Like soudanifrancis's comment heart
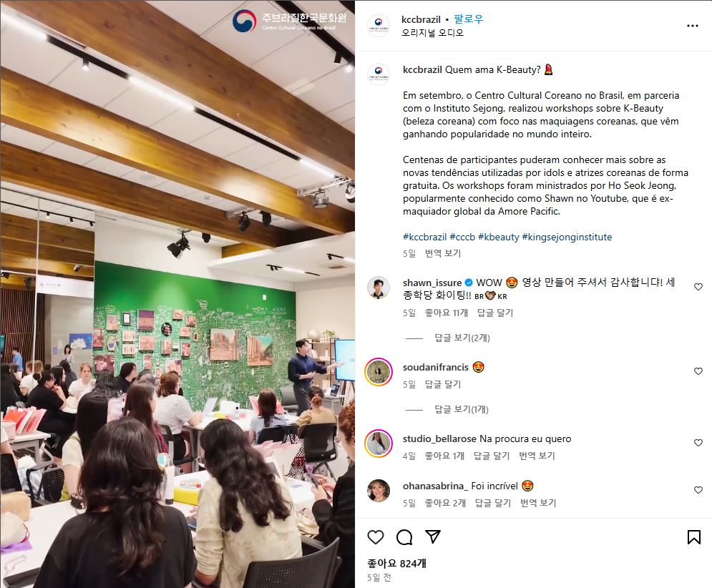The height and width of the screenshot is (588, 712). (698, 371)
